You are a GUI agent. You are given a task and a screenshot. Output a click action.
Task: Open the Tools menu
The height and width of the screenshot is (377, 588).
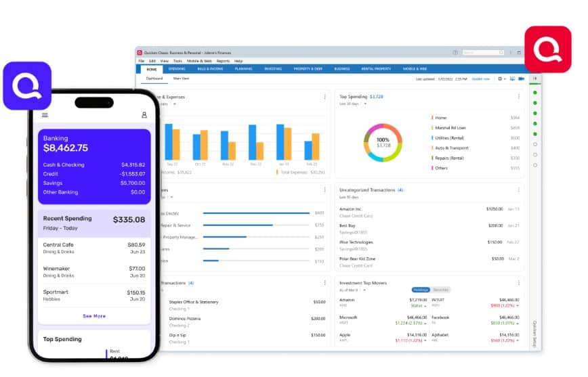coord(177,61)
